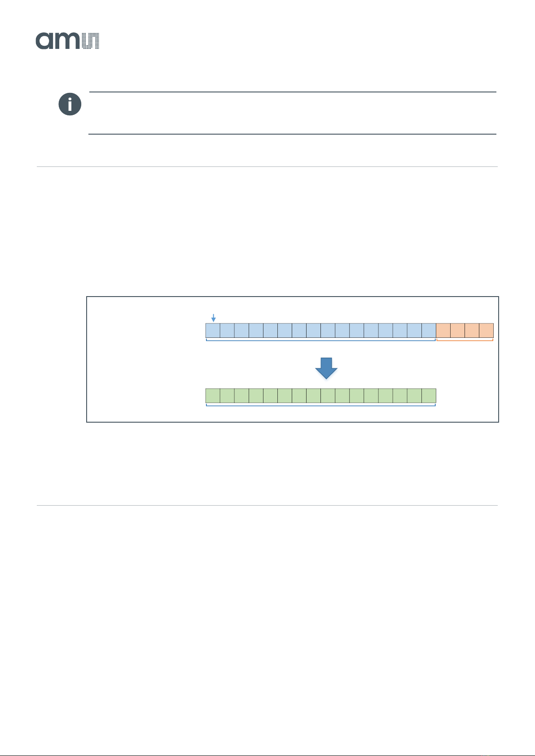The width and height of the screenshot is (535, 756).
Task: Select the last blue cell before orange cells
Action: [x=429, y=331]
